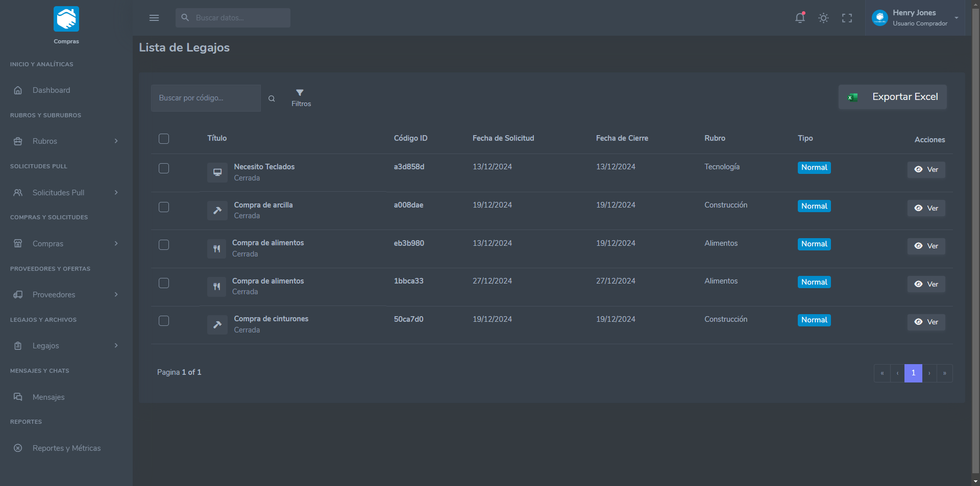This screenshot has height=486, width=980.
Task: Check the checkbox for Compra de cinturones
Action: [164, 321]
